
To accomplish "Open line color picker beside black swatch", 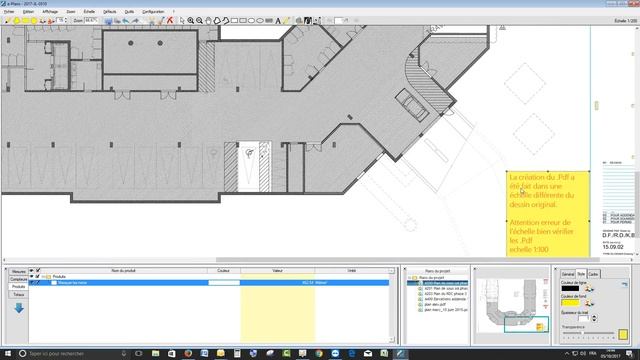I will [x=589, y=289].
